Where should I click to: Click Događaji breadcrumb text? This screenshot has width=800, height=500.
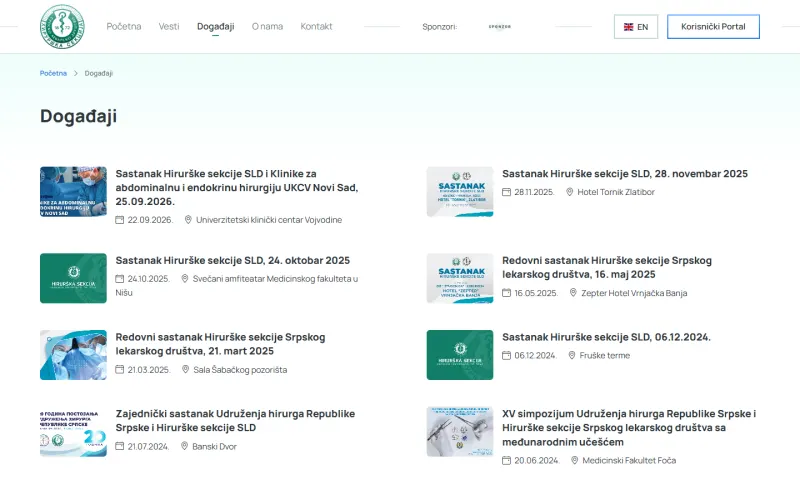(98, 73)
